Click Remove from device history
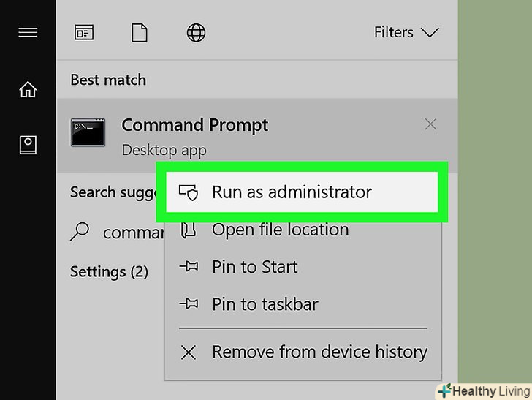 tap(319, 352)
